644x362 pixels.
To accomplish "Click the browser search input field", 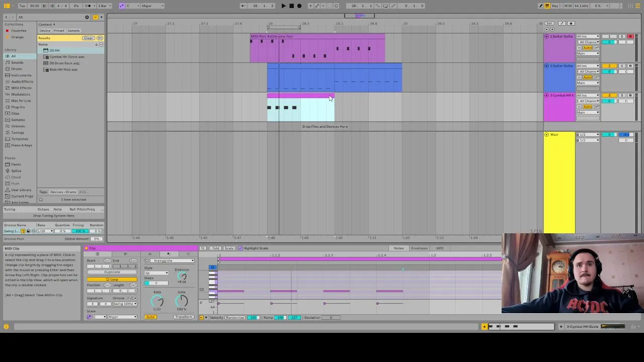I will [50, 17].
